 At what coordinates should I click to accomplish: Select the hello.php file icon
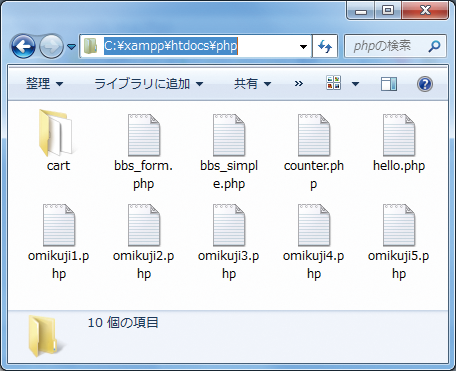(399, 135)
